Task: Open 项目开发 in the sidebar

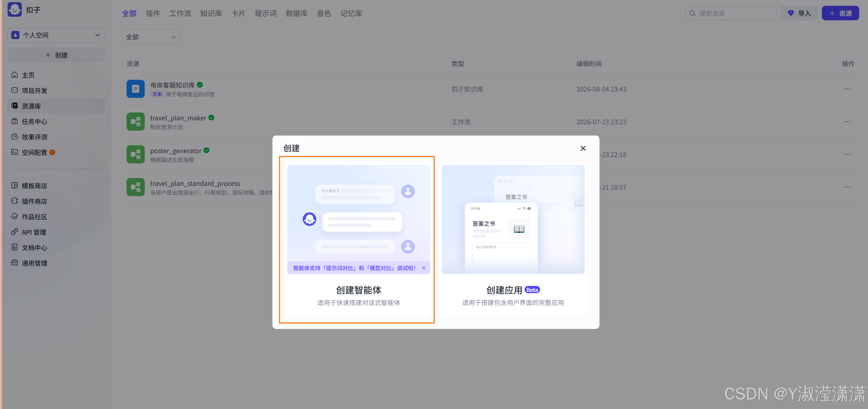Action: coord(56,91)
